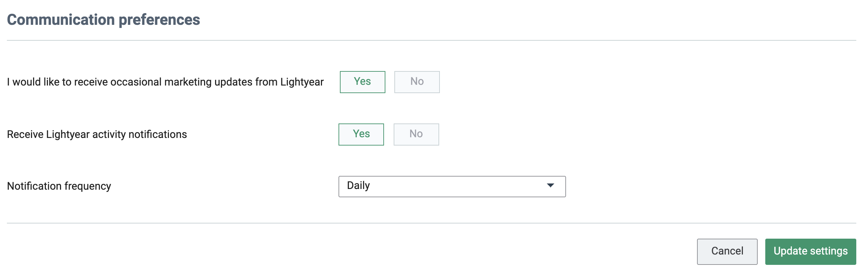Click the selected Daily value

coord(359,186)
